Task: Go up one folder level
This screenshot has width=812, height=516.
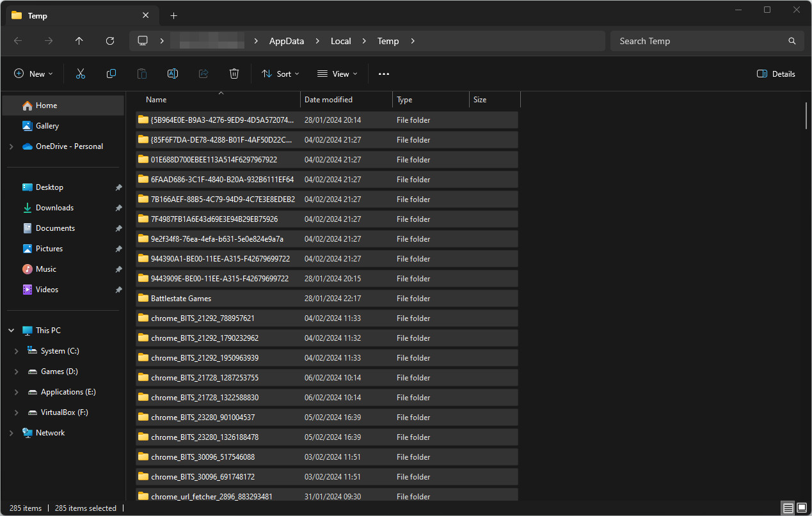Action: [79, 41]
